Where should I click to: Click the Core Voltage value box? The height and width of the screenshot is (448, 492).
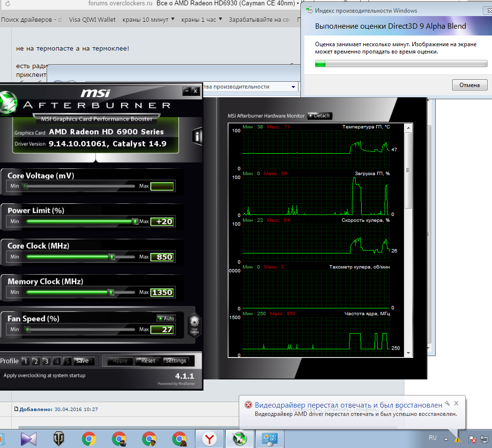[x=162, y=186]
